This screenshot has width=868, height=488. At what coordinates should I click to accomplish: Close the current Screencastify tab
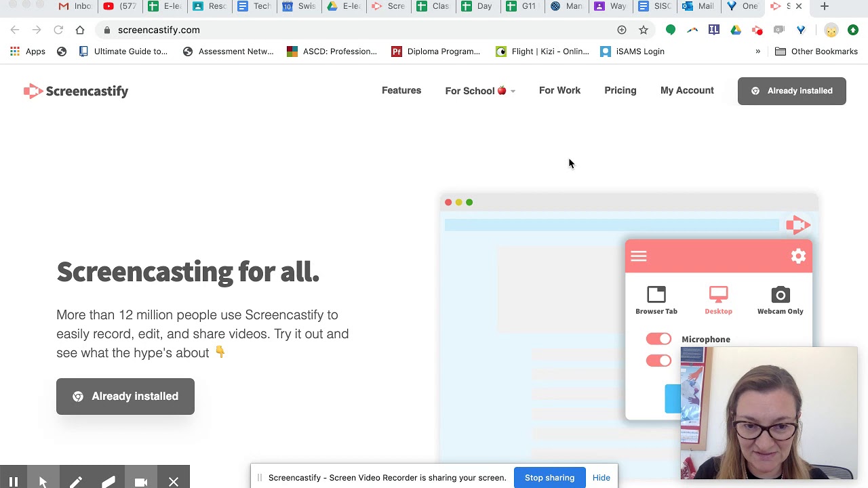click(799, 6)
